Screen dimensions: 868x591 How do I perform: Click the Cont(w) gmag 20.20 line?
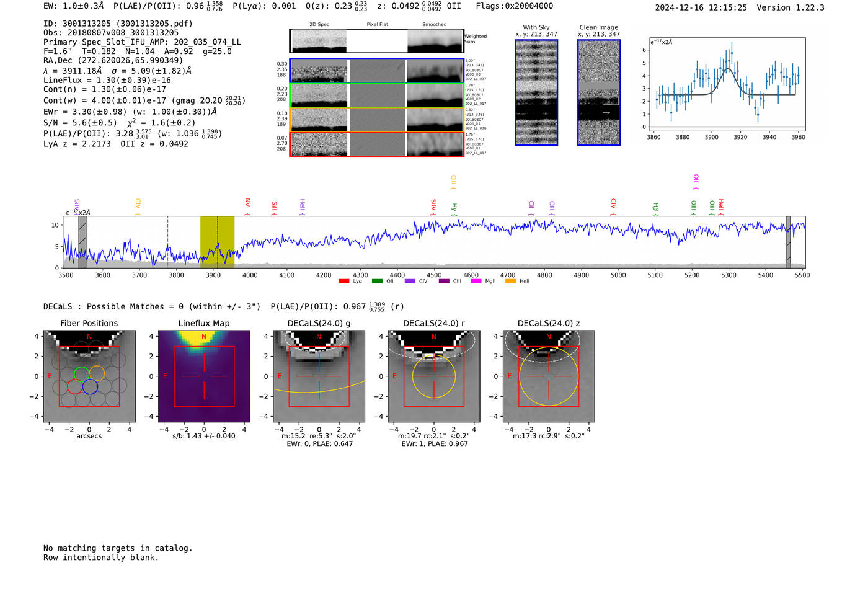[144, 100]
